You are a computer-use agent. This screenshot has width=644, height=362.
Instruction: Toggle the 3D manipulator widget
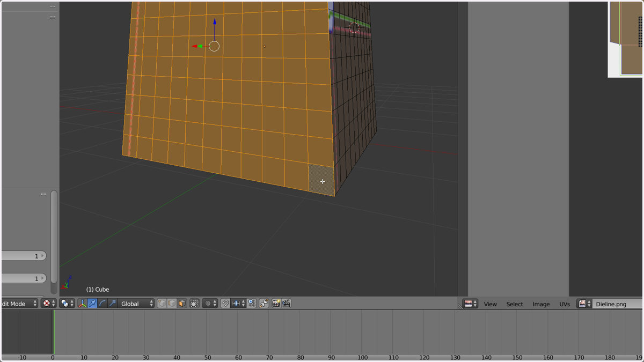click(82, 304)
